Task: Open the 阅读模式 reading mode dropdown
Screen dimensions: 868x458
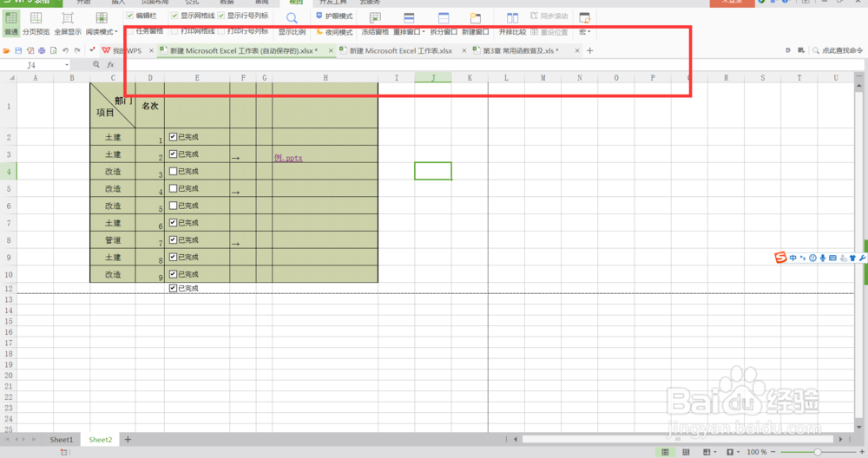Action: [102, 23]
